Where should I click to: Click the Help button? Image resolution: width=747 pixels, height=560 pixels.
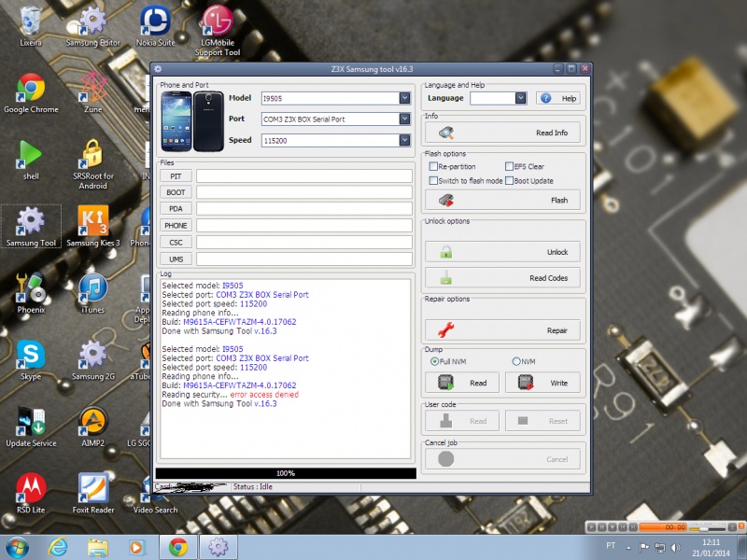click(x=558, y=98)
